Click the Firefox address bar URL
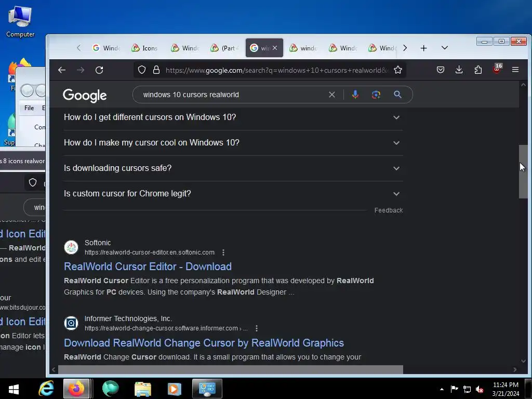 pyautogui.click(x=276, y=70)
